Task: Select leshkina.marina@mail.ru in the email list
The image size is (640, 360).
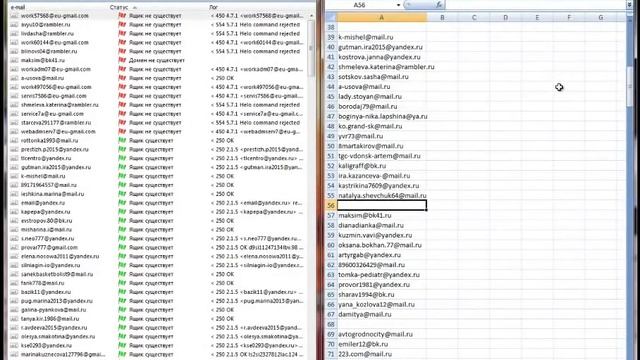Action: click(x=52, y=194)
